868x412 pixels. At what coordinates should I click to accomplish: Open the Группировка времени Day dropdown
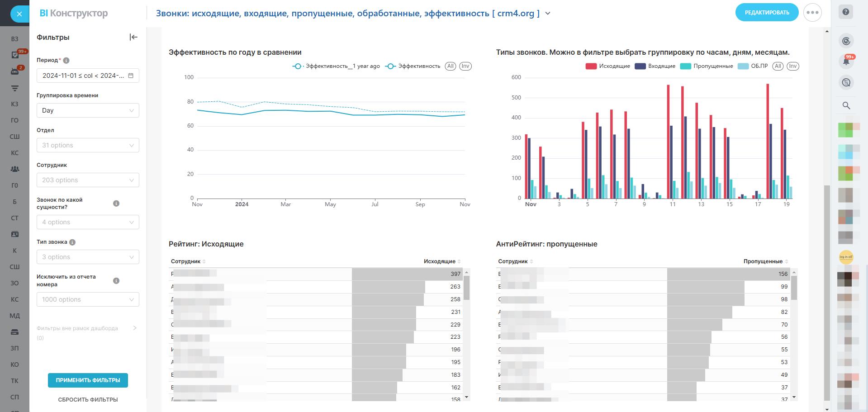tap(88, 110)
